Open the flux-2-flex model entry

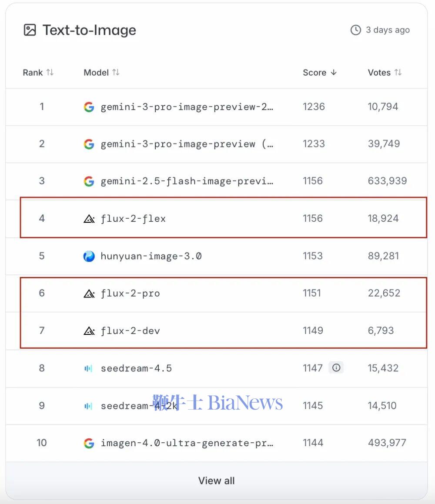coord(133,219)
